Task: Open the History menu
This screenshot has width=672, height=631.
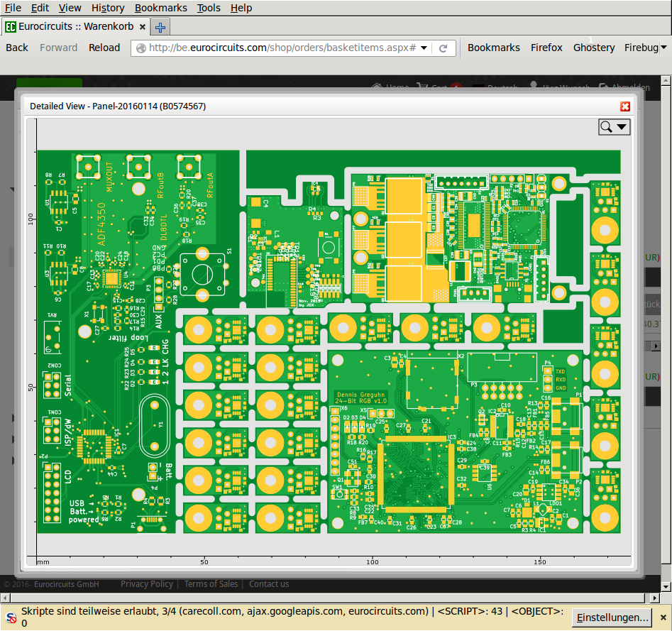Action: point(108,8)
